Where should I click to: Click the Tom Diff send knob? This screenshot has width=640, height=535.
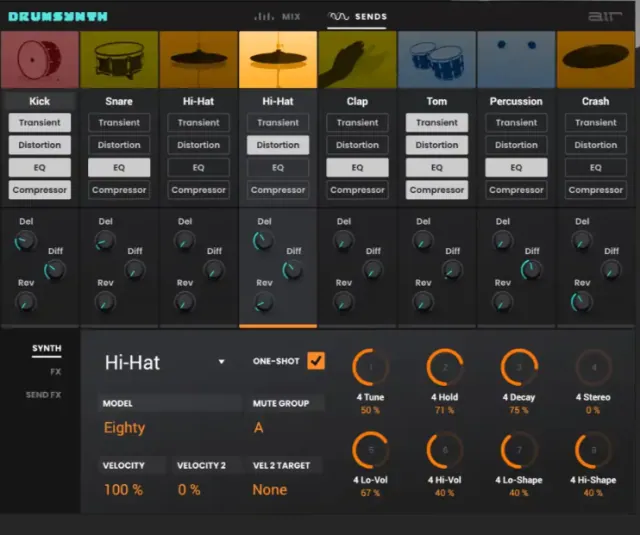tap(452, 270)
